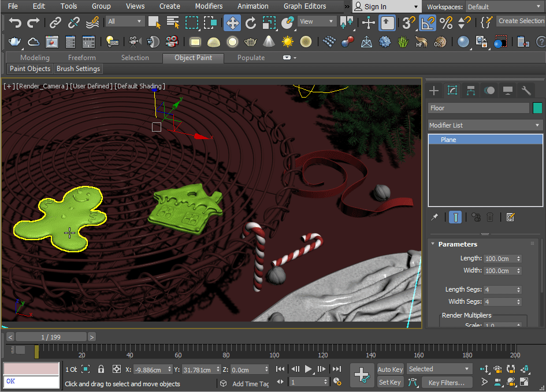The height and width of the screenshot is (392, 546).
Task: Toggle the Selection Lock padlock
Action: pyautogui.click(x=101, y=369)
